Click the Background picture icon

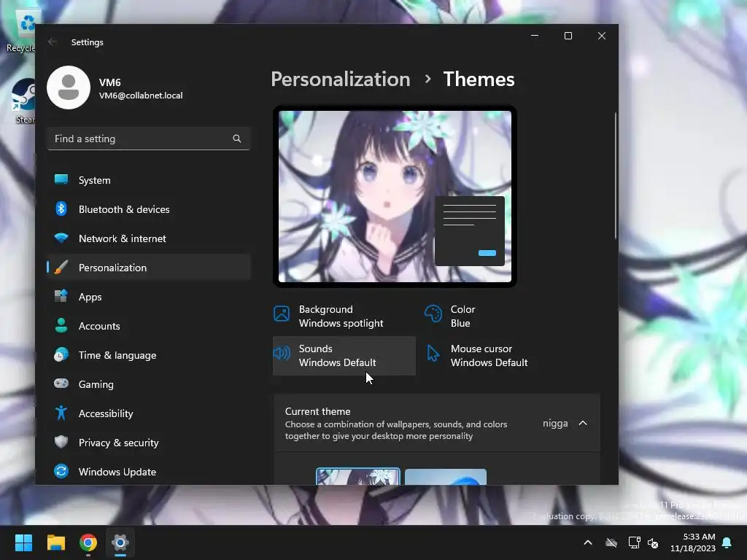coord(282,314)
